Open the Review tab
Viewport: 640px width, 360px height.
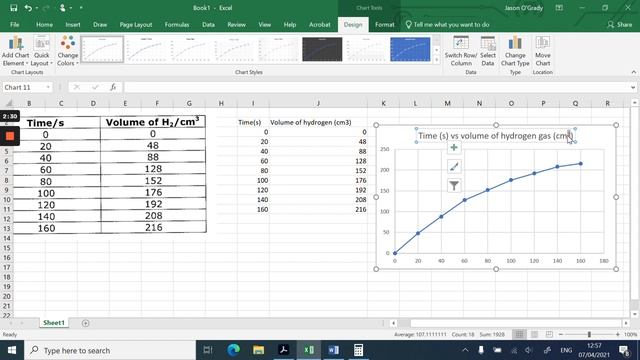point(236,24)
